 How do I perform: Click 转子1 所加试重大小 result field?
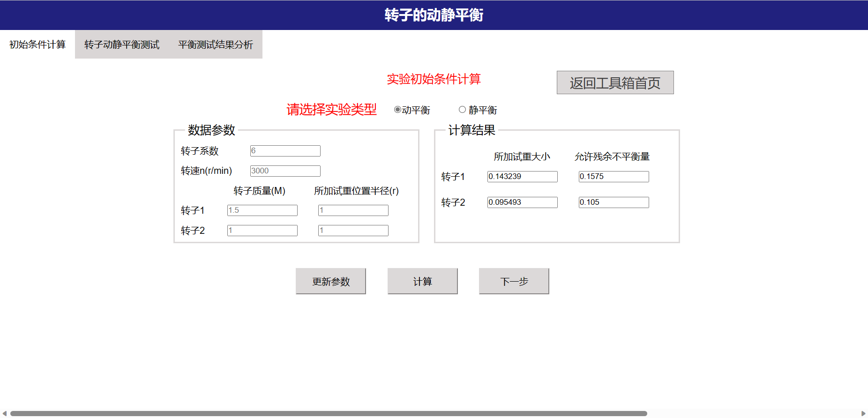522,177
